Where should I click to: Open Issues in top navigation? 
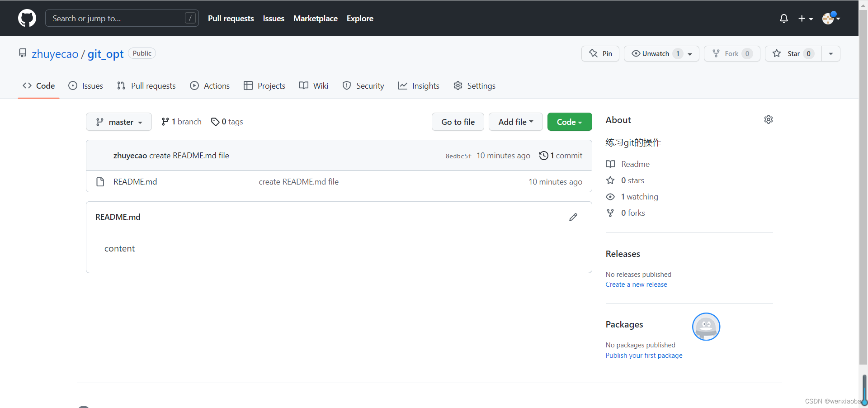(x=274, y=19)
